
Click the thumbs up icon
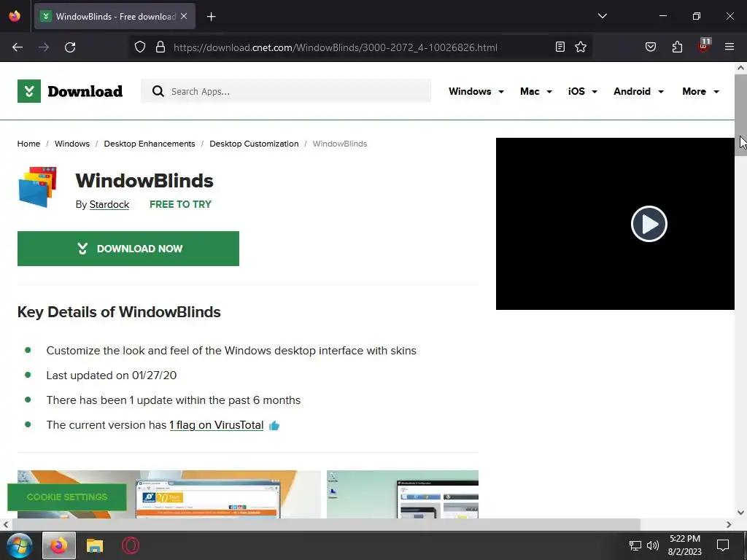click(274, 426)
